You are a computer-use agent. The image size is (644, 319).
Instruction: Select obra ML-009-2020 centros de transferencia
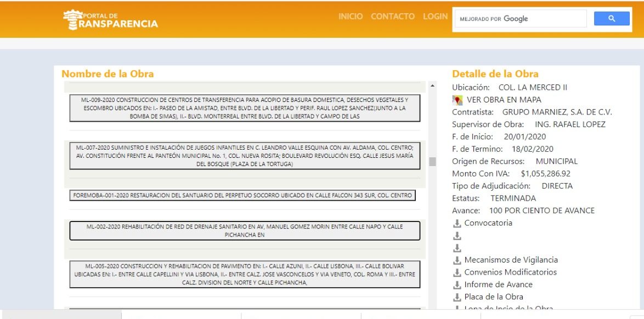[245, 108]
